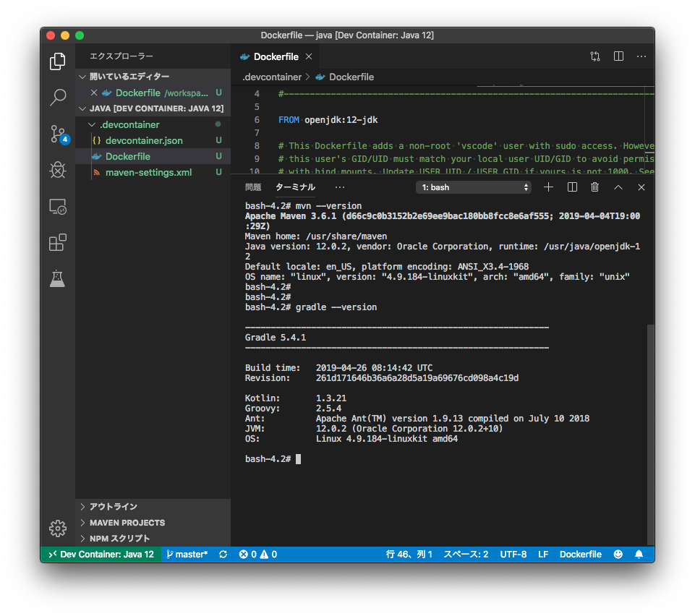Screen dimensions: 695x616
Task: Open Source Control view with badge 4
Action: pos(59,134)
